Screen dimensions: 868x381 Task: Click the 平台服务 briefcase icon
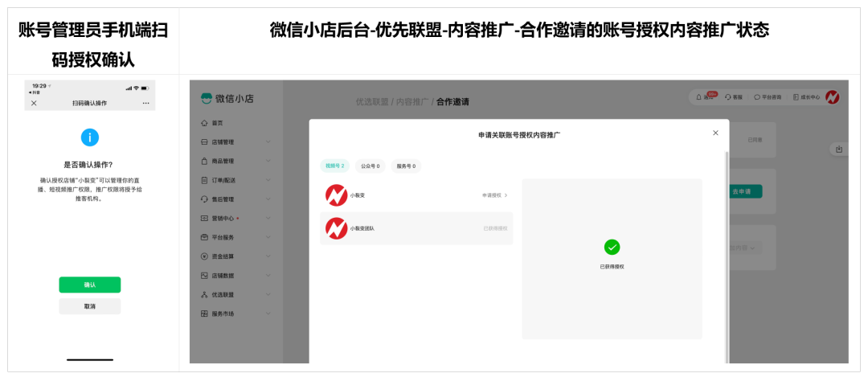pyautogui.click(x=204, y=238)
